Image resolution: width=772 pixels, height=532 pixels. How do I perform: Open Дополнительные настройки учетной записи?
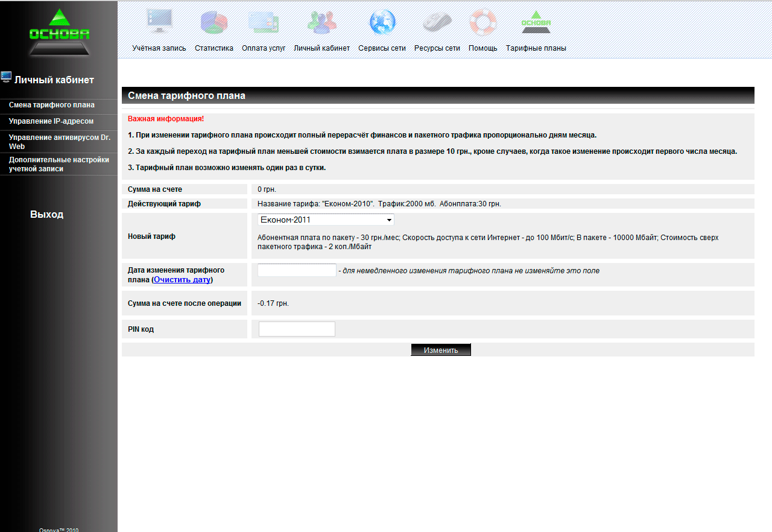[59, 164]
